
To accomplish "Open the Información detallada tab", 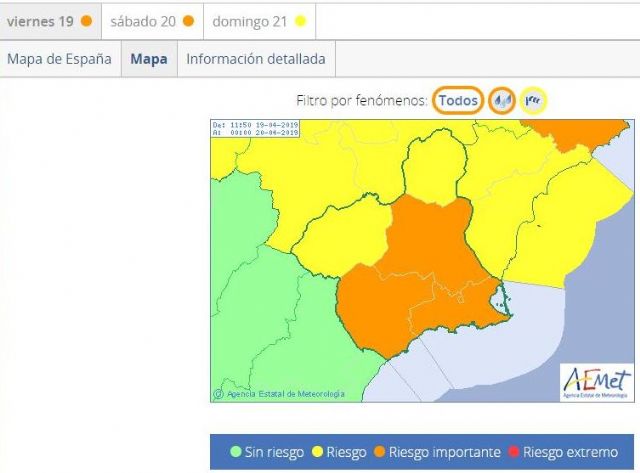I will click(256, 59).
